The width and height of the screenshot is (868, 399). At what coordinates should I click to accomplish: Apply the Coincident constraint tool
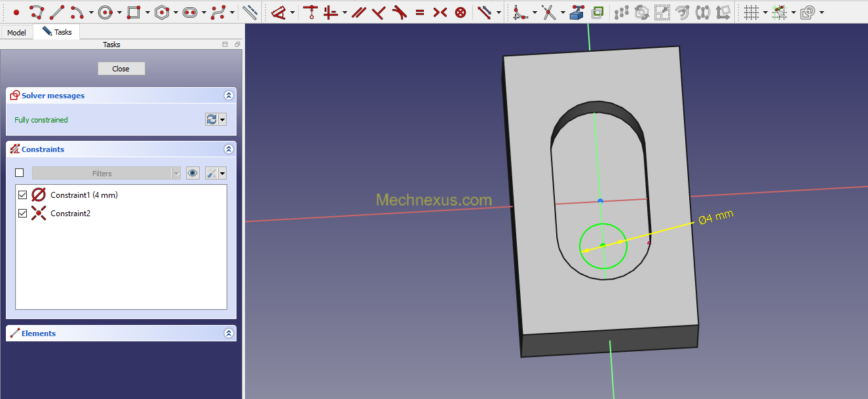point(310,12)
